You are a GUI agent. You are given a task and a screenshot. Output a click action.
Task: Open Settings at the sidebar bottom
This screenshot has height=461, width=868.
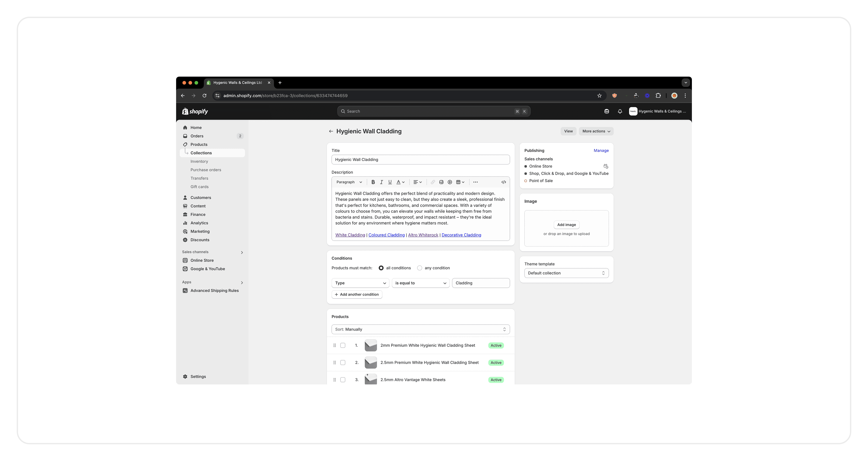pos(212,377)
